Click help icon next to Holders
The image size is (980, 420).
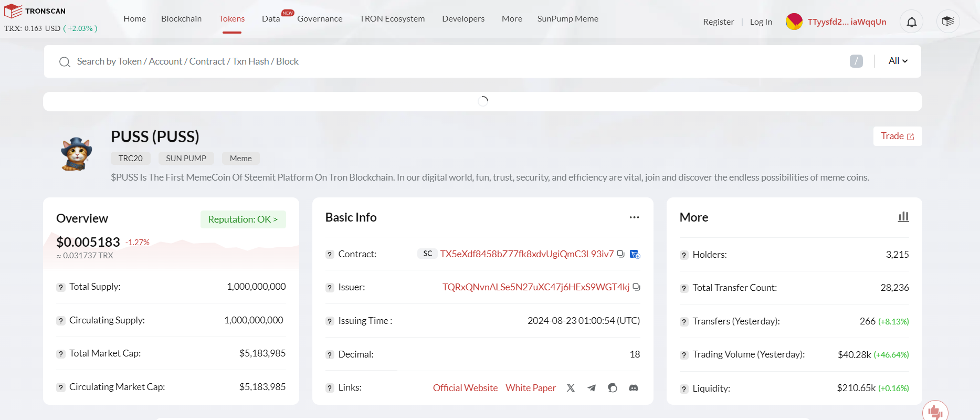(684, 255)
